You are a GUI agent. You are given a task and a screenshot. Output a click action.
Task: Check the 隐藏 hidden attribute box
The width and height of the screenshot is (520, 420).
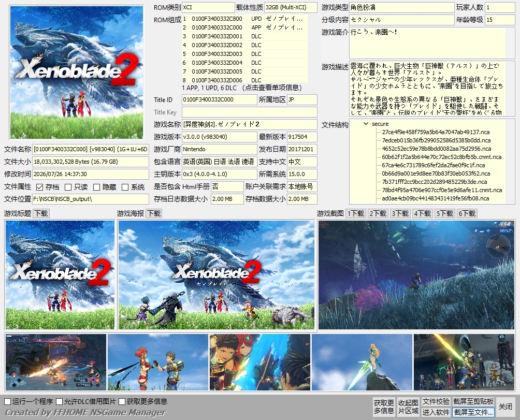(97, 187)
